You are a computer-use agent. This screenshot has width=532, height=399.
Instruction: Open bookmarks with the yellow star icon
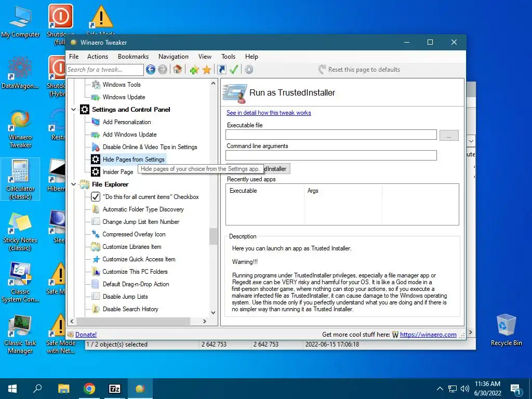click(207, 70)
